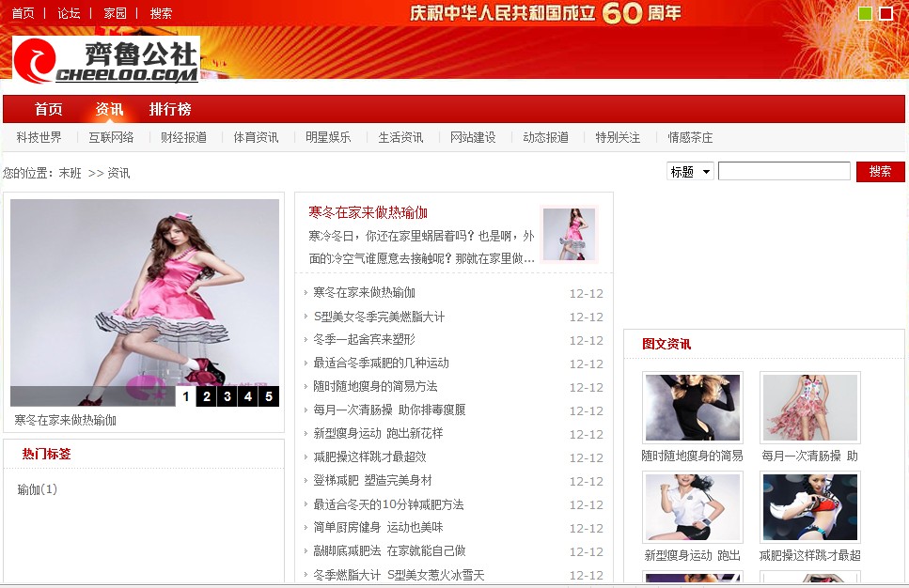Switch slideshow to slide 5
The height and width of the screenshot is (588, 909).
pos(269,396)
